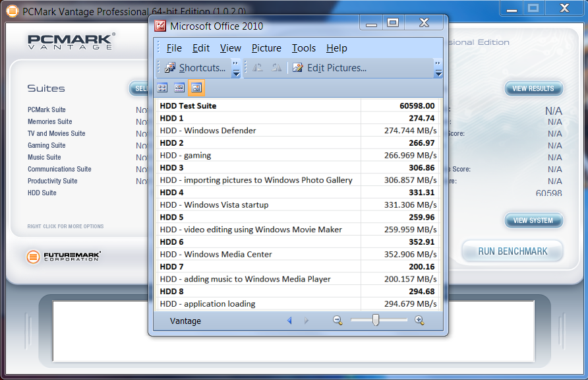This screenshot has width=588, height=380.
Task: Go to previous picture with the blue arrow
Action: (x=289, y=321)
